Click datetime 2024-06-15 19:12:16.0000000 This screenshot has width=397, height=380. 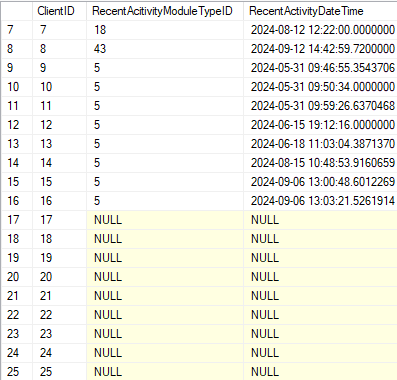(320, 125)
